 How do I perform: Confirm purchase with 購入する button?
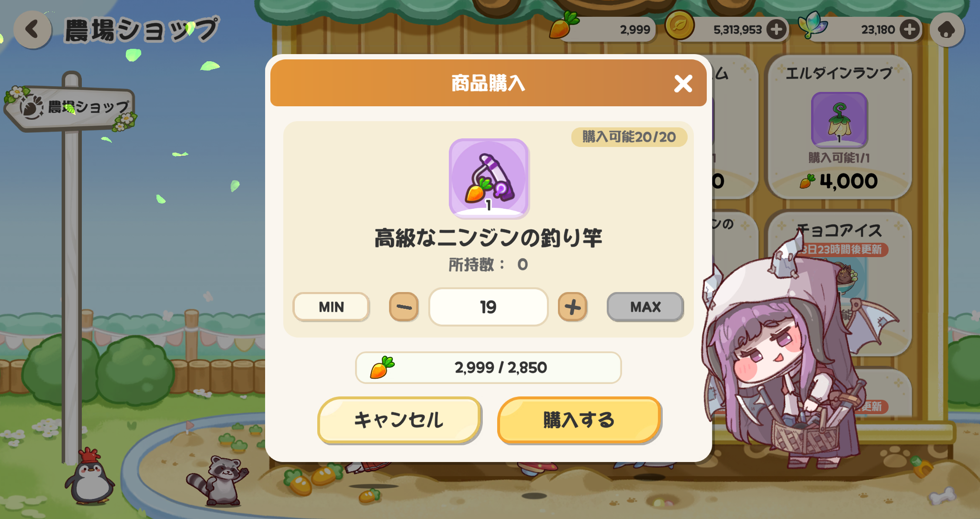click(x=579, y=420)
